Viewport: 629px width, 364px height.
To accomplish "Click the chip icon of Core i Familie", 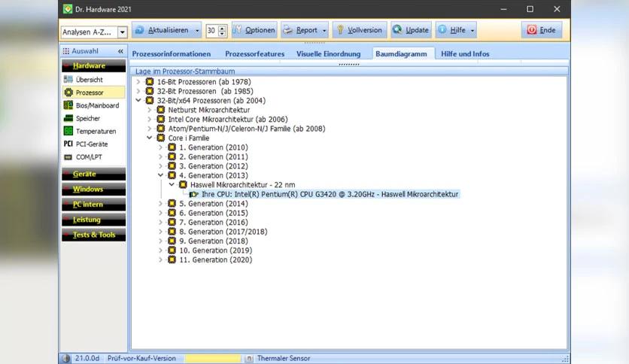I will click(x=161, y=138).
